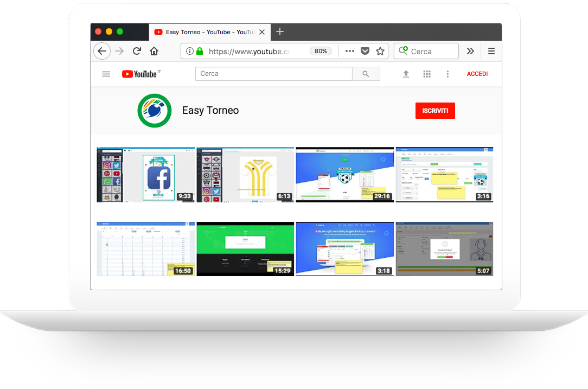Play the 3:18 video thumbnail
The image size is (588, 389).
point(344,249)
